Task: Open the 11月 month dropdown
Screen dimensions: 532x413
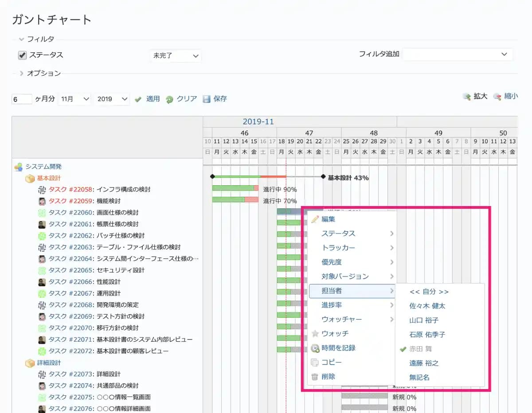Action: (74, 99)
